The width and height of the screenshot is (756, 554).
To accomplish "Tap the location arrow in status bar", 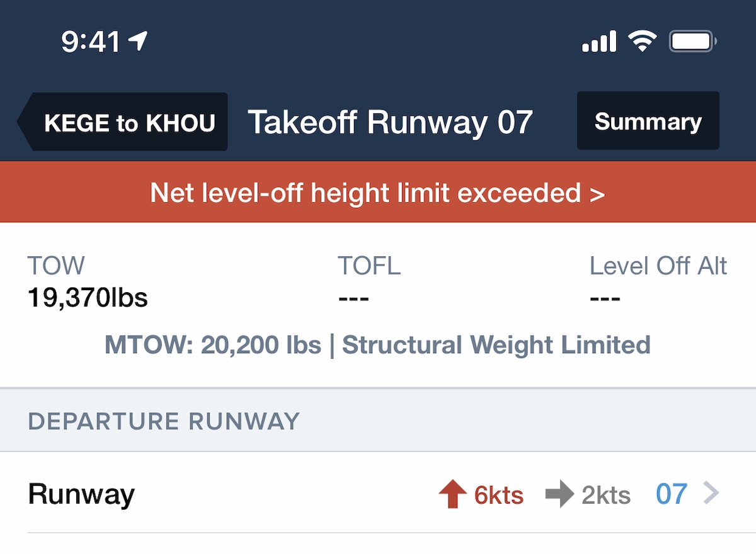I will coord(138,42).
